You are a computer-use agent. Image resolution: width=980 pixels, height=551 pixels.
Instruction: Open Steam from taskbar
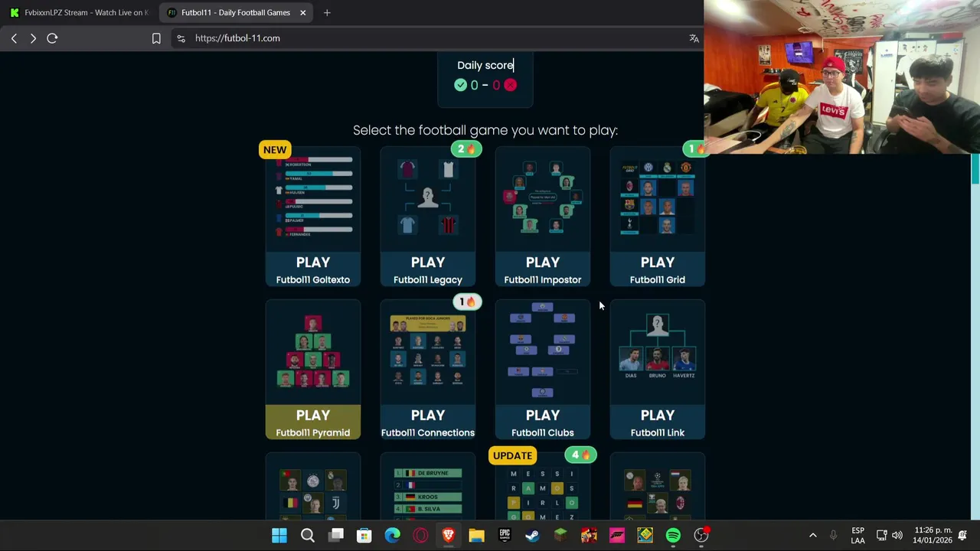click(532, 535)
